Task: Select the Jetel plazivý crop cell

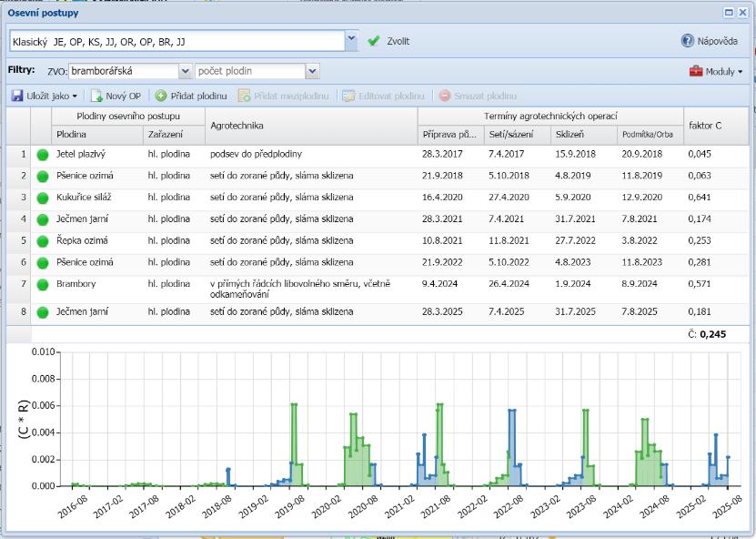Action: pyautogui.click(x=97, y=155)
